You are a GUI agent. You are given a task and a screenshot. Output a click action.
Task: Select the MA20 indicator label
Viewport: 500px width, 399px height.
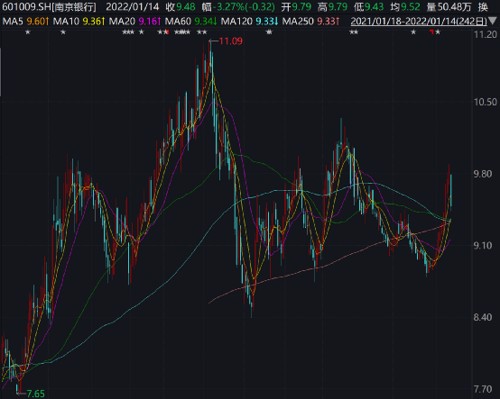122,22
